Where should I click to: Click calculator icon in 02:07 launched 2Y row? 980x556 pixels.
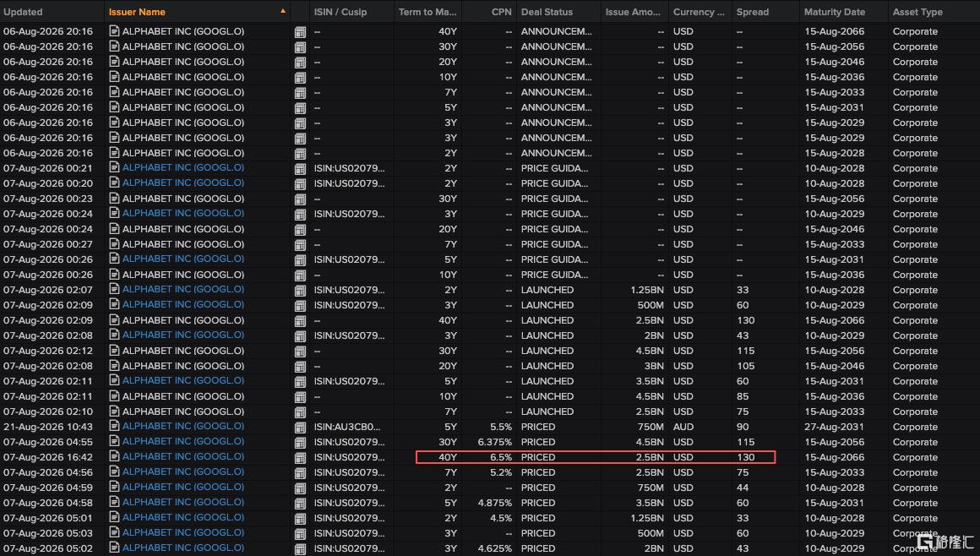300,290
